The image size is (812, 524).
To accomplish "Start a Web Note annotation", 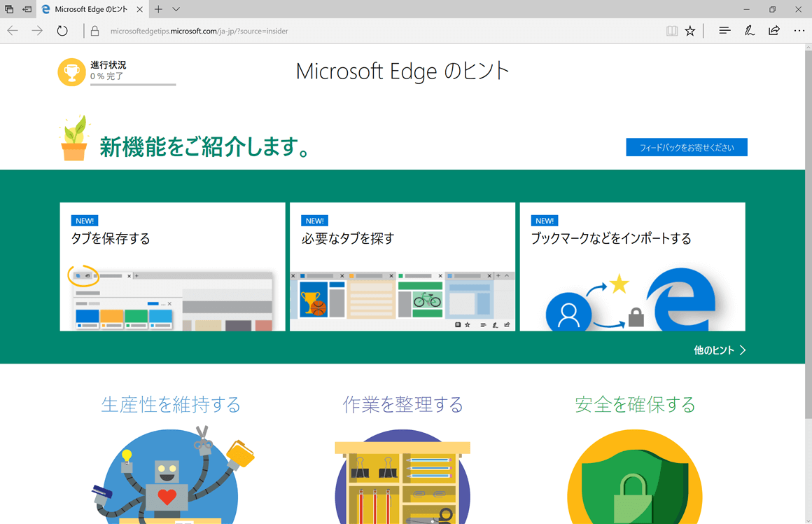I will click(749, 30).
